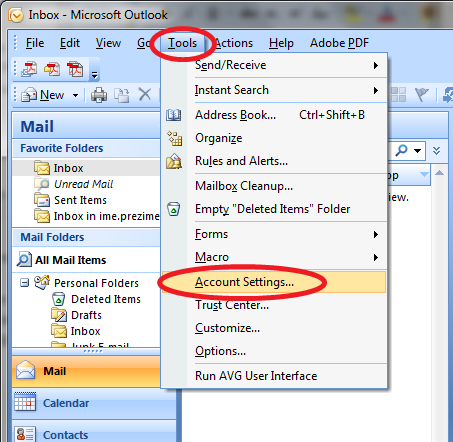Switch to Calendar navigation pane

(94, 403)
